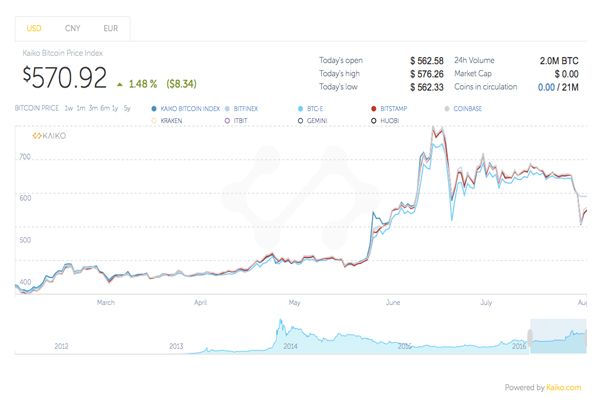Select the 5y time range
Screen dimensions: 600x400
coord(126,107)
